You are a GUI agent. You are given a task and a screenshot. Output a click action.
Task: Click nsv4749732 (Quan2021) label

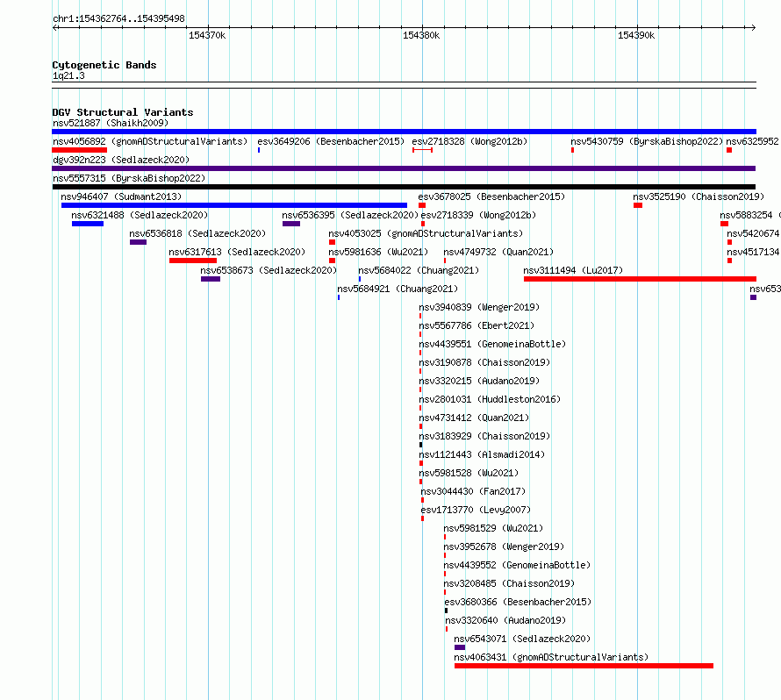[x=498, y=252]
